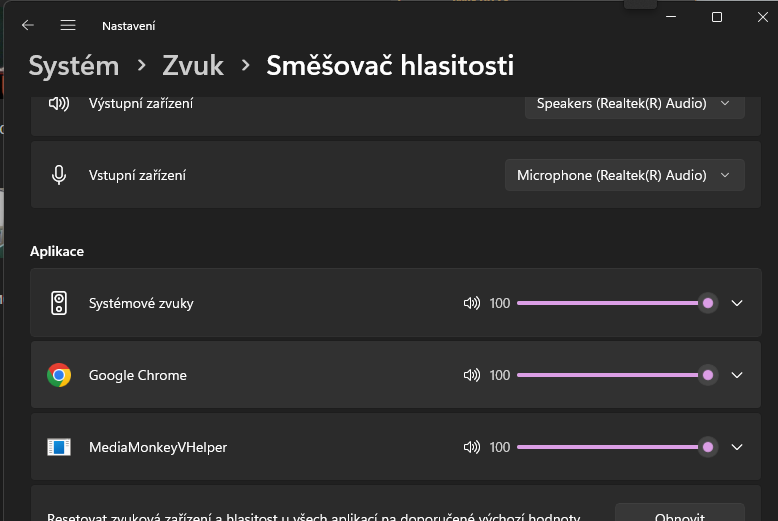Go to Systém in the breadcrumb
Viewport: 778px width, 521px height.
pos(74,66)
